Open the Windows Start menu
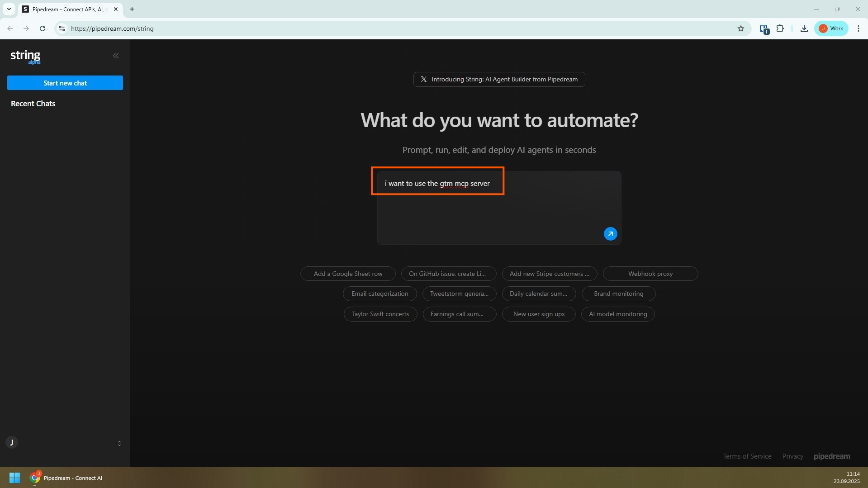 (x=14, y=478)
